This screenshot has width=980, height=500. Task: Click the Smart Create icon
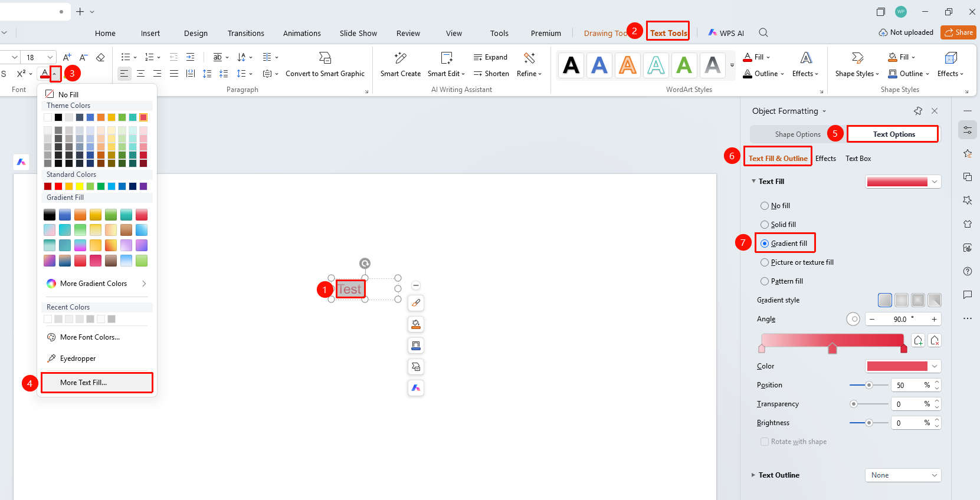(x=401, y=58)
